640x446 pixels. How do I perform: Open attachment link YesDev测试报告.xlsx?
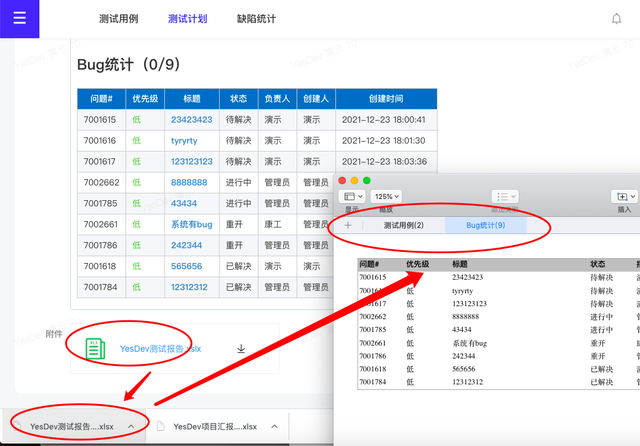click(x=160, y=349)
